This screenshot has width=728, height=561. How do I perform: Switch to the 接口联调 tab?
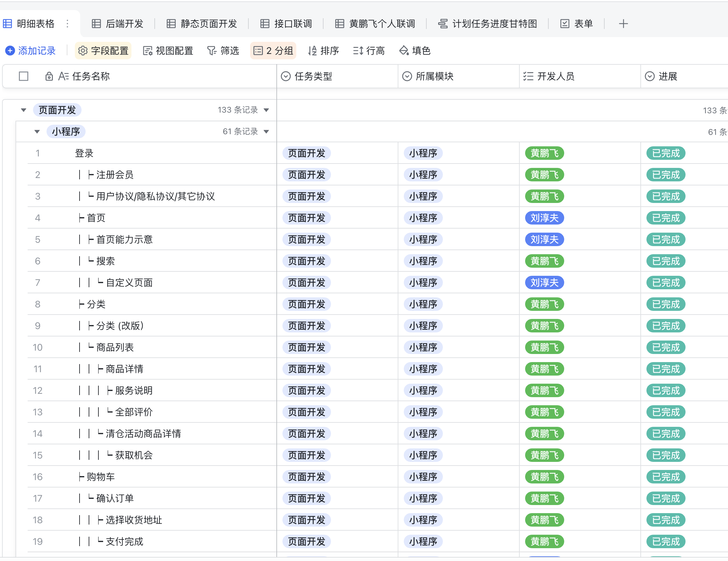click(x=286, y=24)
